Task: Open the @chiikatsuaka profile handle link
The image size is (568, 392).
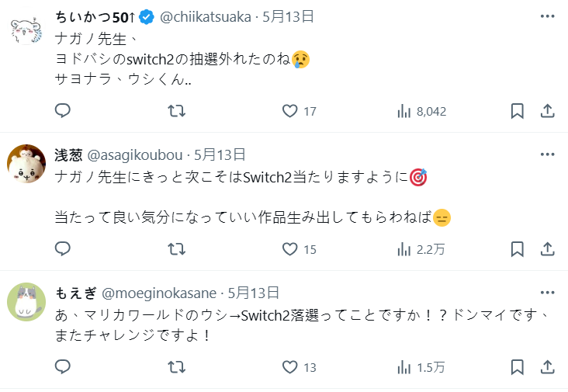Action: [206, 16]
